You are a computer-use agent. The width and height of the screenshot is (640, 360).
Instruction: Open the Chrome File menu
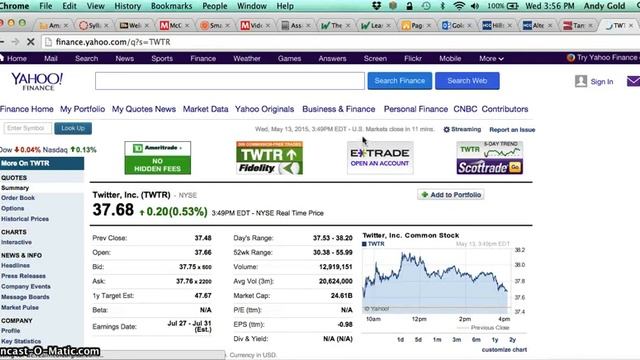pos(46,6)
